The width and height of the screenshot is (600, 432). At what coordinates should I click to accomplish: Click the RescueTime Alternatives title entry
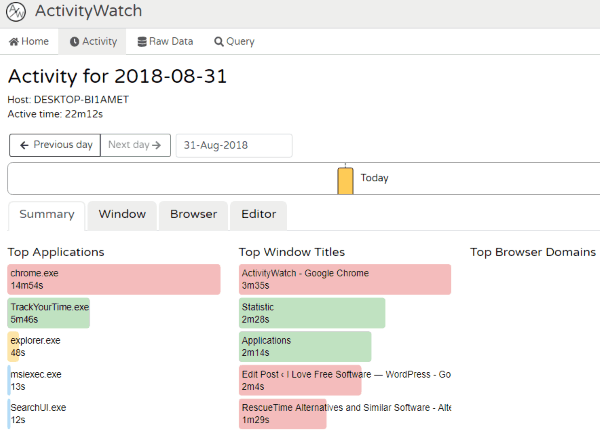tap(345, 414)
